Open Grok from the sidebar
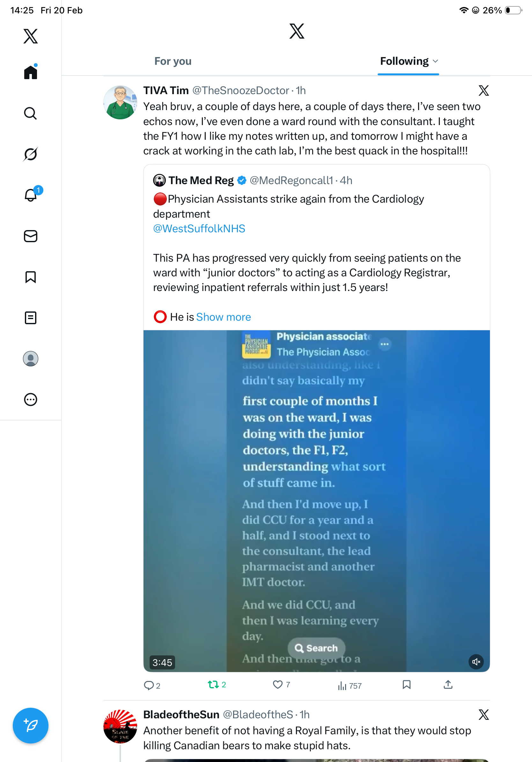Image resolution: width=532 pixels, height=762 pixels. [31, 154]
